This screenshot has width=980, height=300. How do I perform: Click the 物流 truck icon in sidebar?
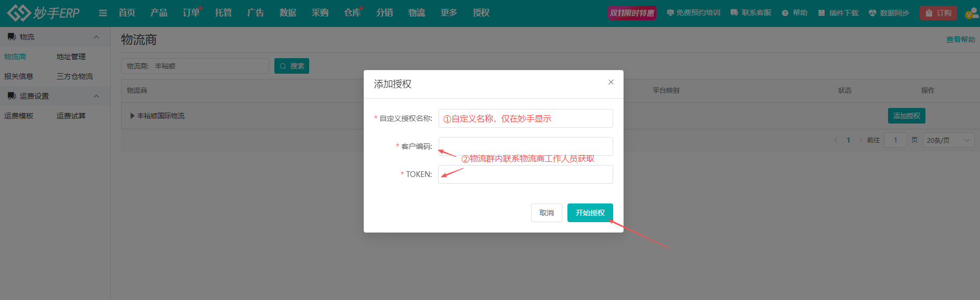pyautogui.click(x=12, y=37)
